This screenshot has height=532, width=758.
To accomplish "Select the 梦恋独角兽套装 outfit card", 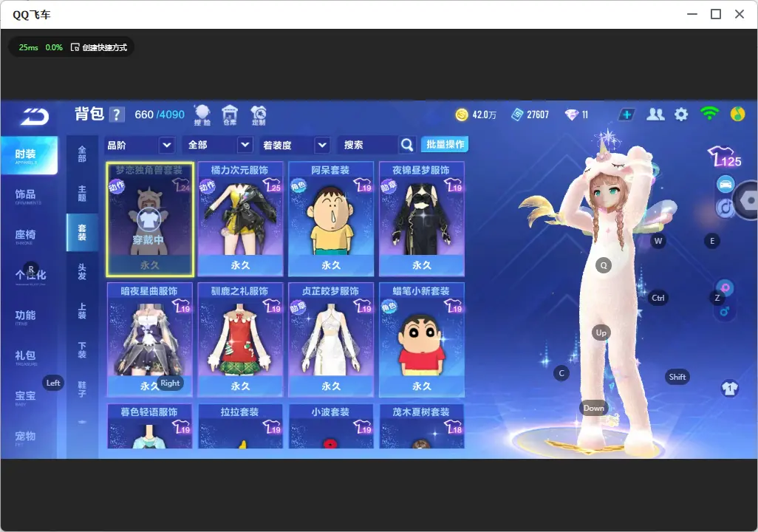I will [150, 219].
